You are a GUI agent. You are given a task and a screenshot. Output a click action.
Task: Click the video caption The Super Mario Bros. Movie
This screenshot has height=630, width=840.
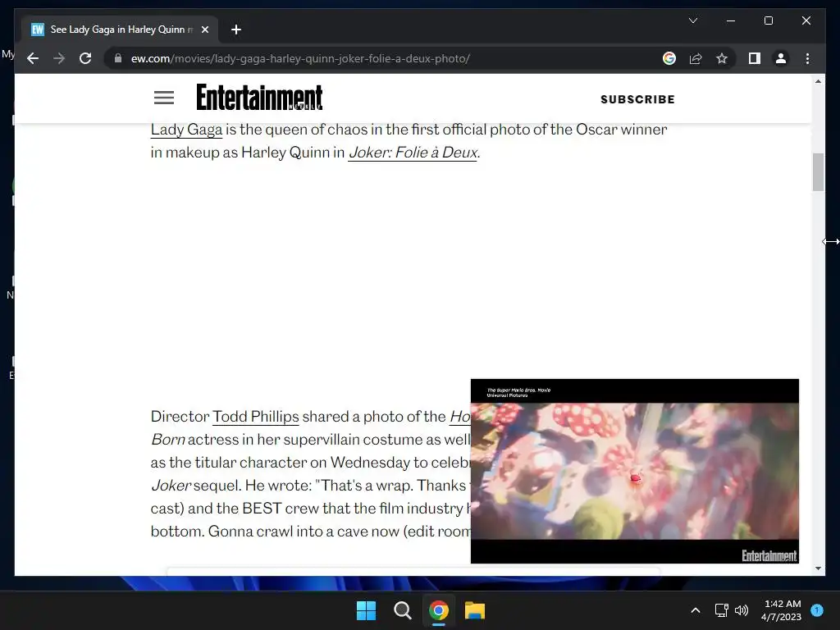tap(518, 390)
